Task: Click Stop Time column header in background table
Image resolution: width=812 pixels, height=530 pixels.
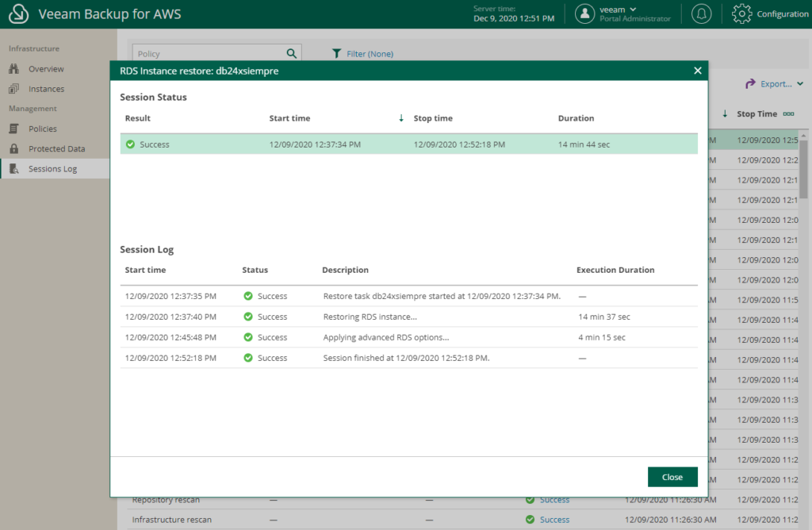Action: pyautogui.click(x=756, y=114)
